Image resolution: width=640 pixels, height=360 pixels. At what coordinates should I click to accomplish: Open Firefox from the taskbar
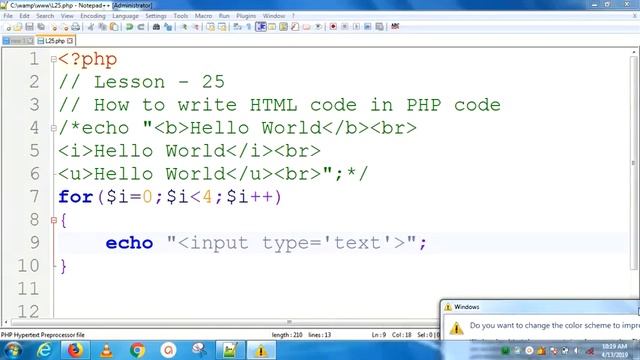[75, 350]
